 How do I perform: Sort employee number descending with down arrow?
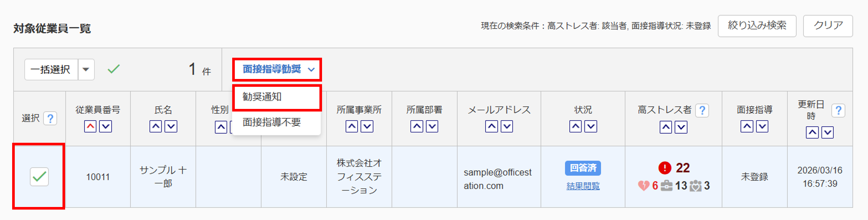click(x=106, y=126)
